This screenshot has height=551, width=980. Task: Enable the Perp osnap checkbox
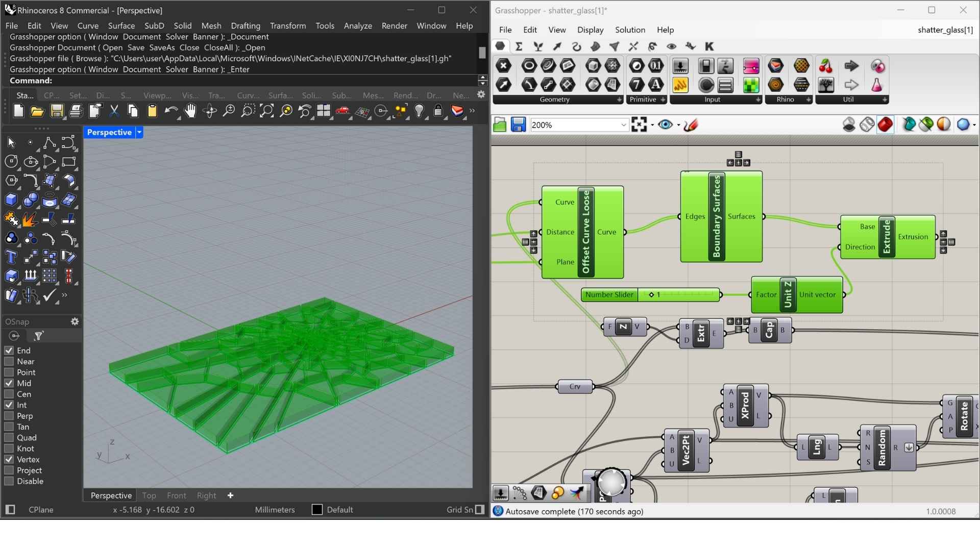[9, 416]
